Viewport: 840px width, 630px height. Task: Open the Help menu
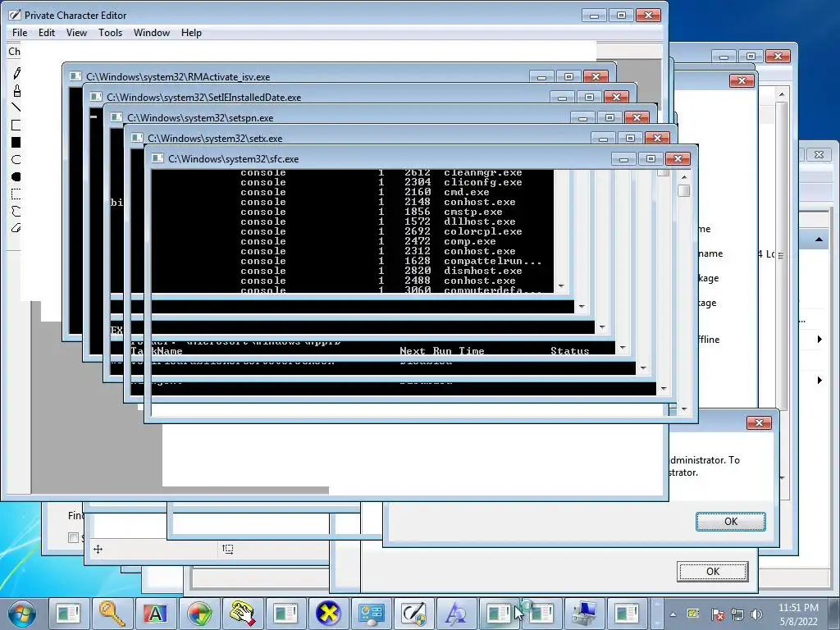coord(191,33)
